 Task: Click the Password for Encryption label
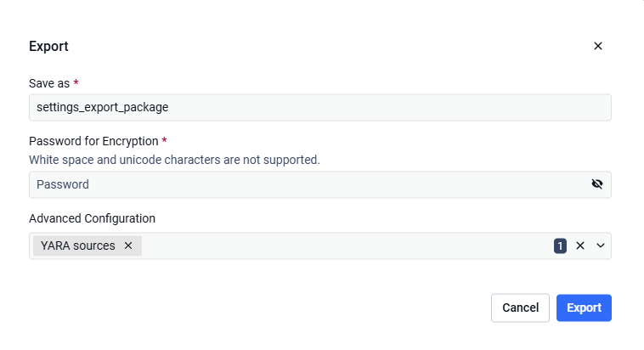93,141
